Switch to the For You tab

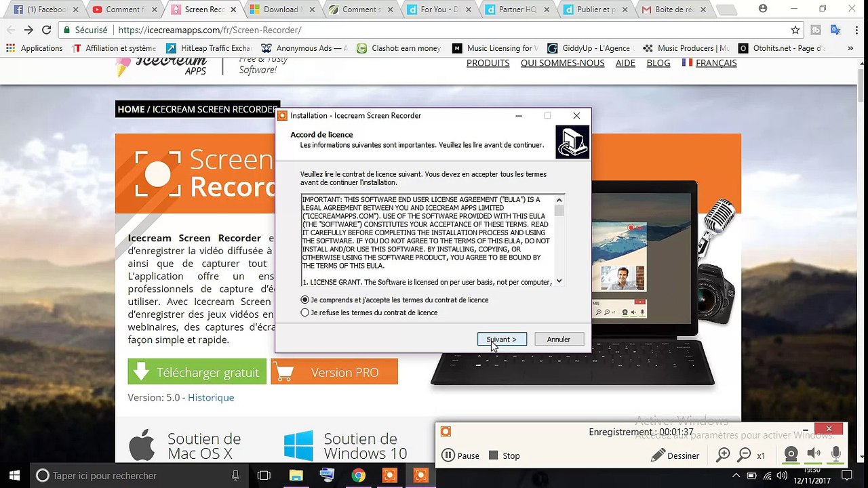(438, 9)
